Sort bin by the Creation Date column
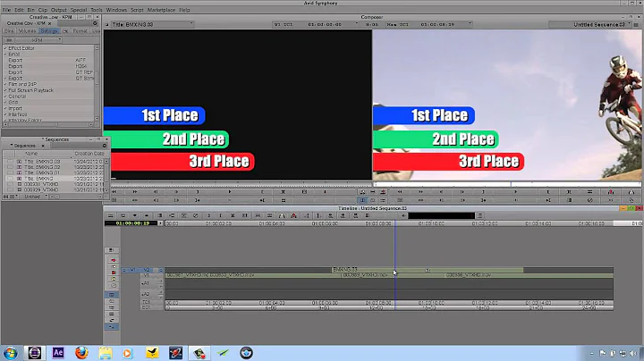 [x=89, y=154]
